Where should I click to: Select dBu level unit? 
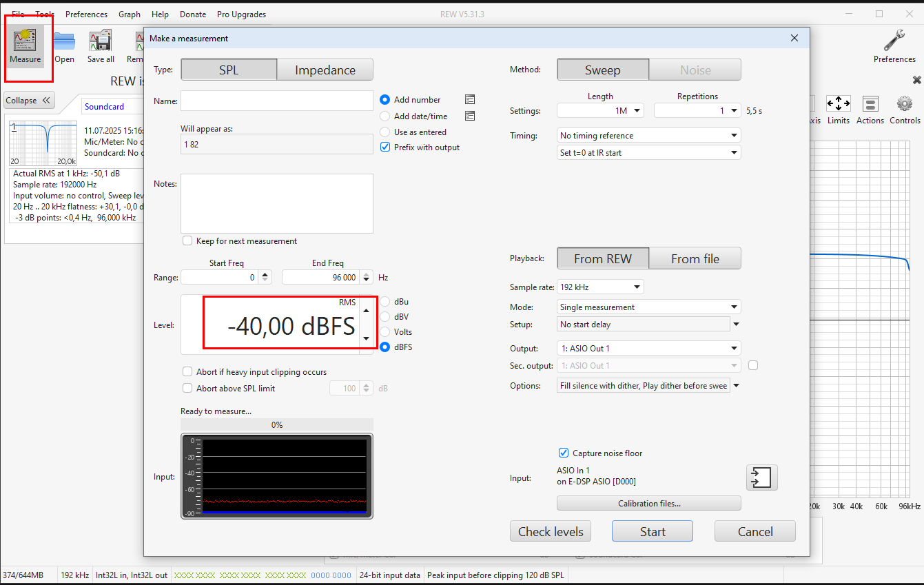(385, 302)
